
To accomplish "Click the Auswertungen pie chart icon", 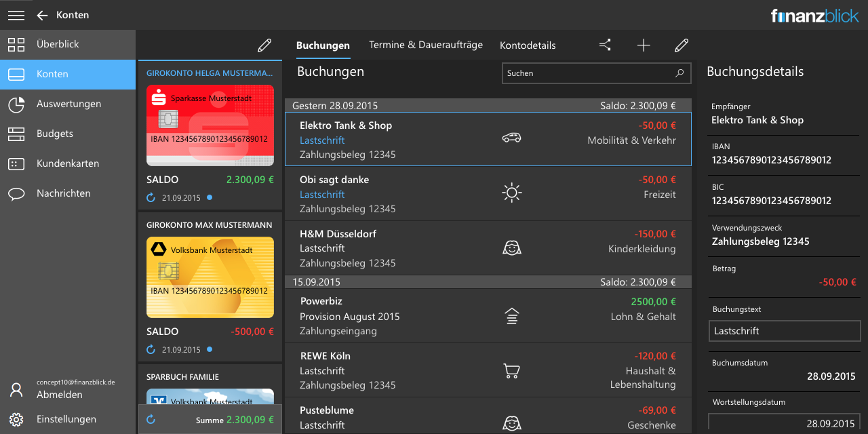I will pyautogui.click(x=16, y=104).
